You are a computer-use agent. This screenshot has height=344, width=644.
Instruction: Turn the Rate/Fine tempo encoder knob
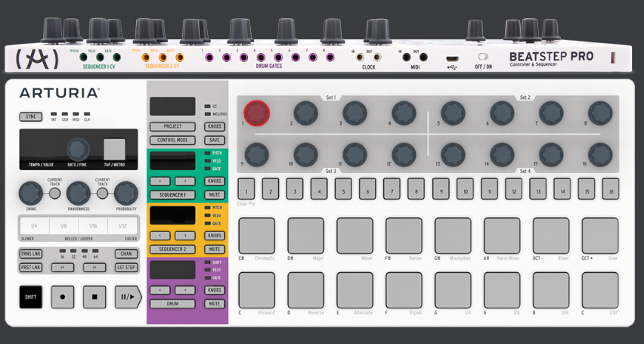[x=78, y=149]
